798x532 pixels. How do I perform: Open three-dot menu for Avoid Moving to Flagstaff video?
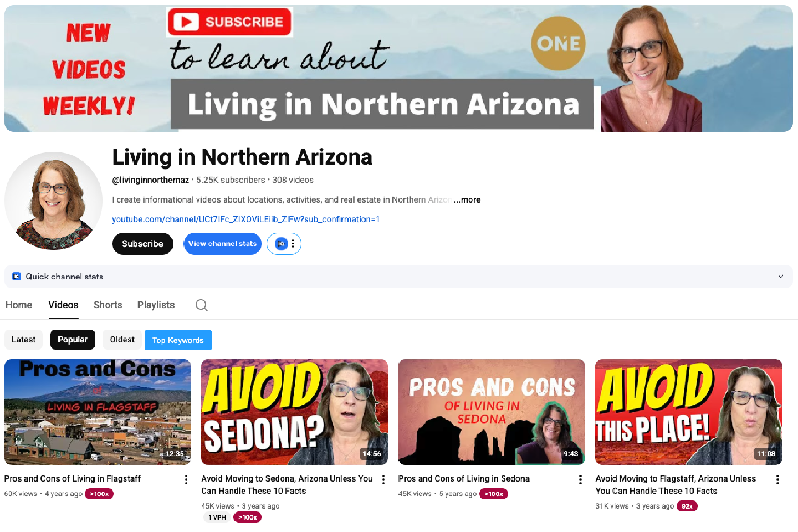777,480
